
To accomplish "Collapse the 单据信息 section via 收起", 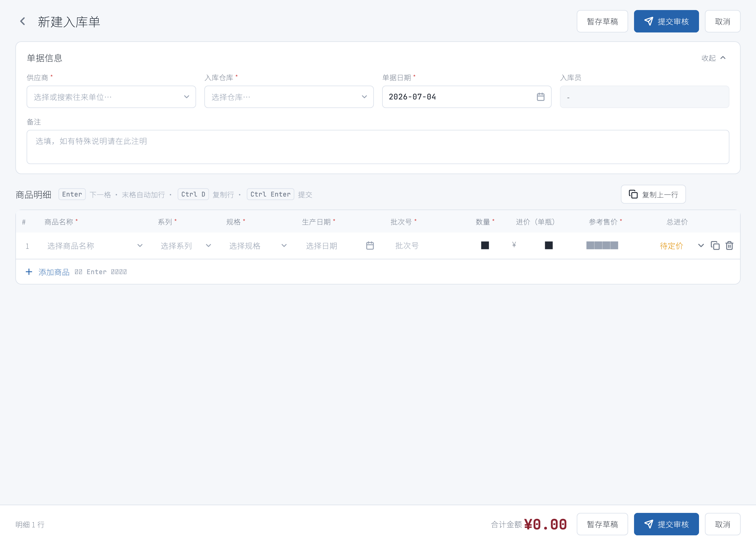I will pyautogui.click(x=713, y=58).
